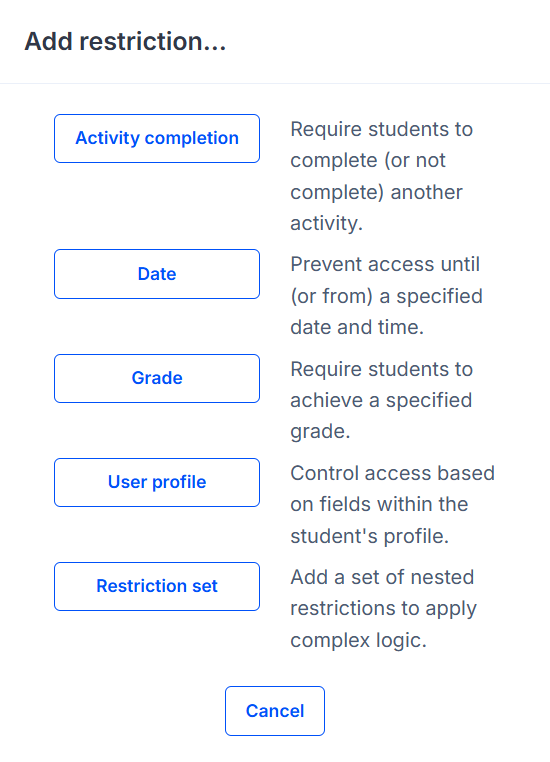Click the words 'date and time.'
550x762 pixels.
pyautogui.click(x=357, y=327)
